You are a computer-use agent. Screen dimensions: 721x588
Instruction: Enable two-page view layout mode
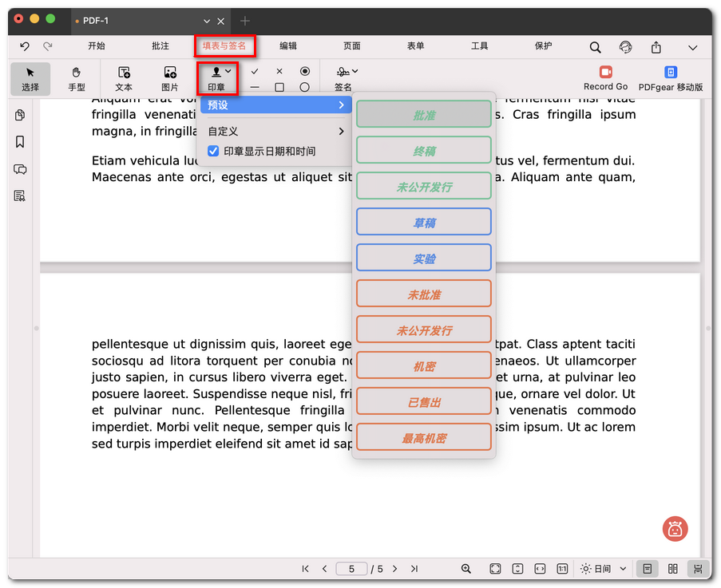point(673,569)
